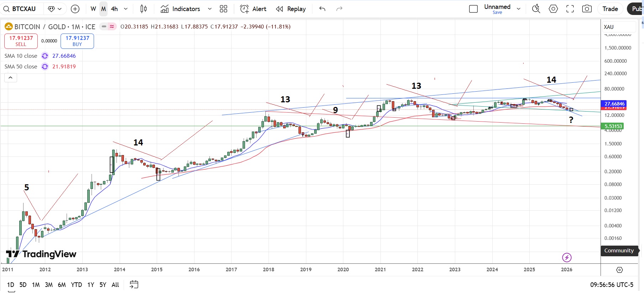Switch to the 5Y date range
644x298 pixels.
point(103,284)
